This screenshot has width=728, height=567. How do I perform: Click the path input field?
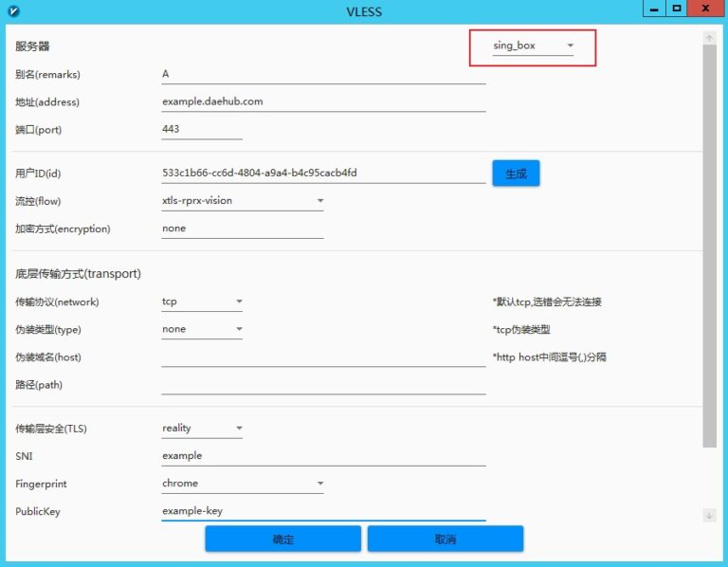pos(322,384)
